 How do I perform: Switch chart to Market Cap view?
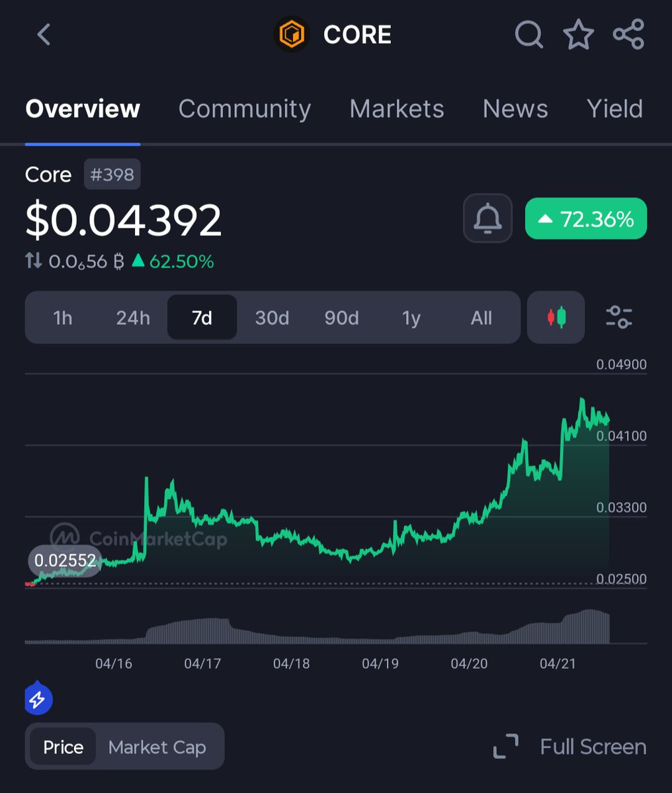(x=157, y=746)
